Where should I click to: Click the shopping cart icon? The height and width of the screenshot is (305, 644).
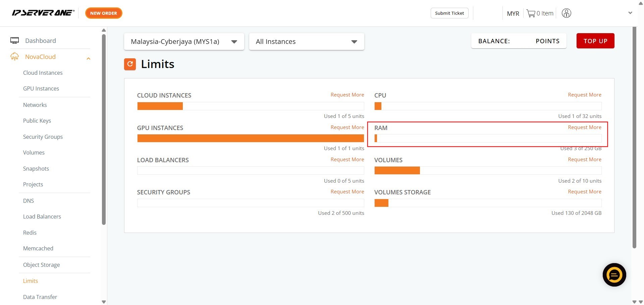point(531,13)
